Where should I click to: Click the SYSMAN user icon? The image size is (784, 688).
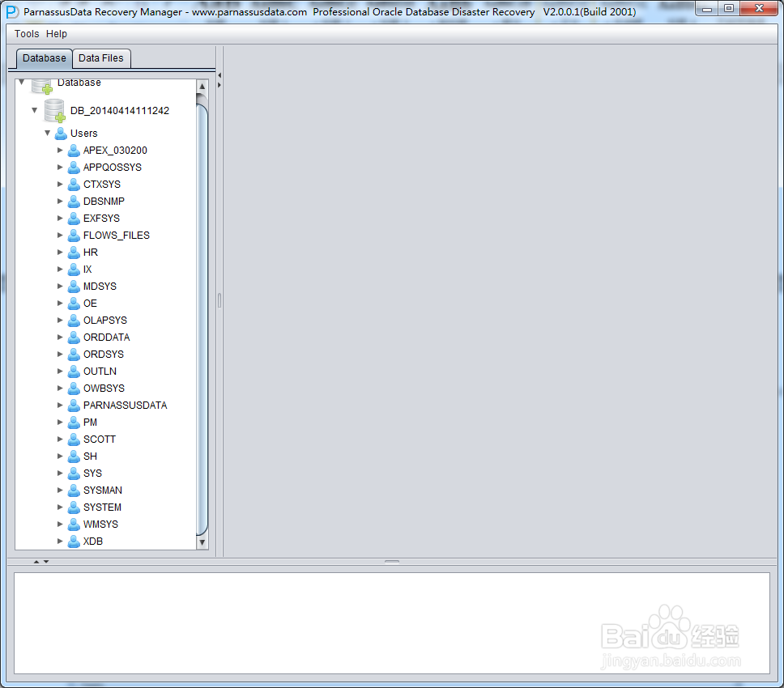coord(74,491)
